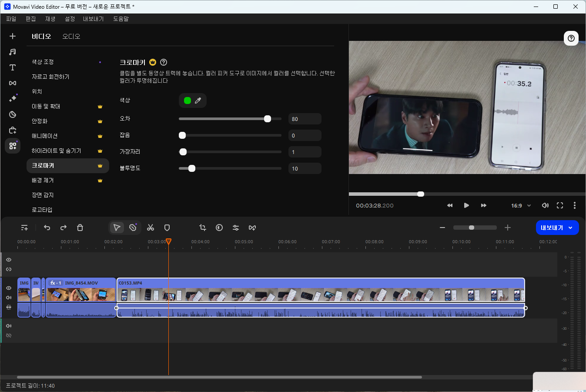Open the 내보내기 menu in the menu bar
The height and width of the screenshot is (392, 586).
point(94,19)
